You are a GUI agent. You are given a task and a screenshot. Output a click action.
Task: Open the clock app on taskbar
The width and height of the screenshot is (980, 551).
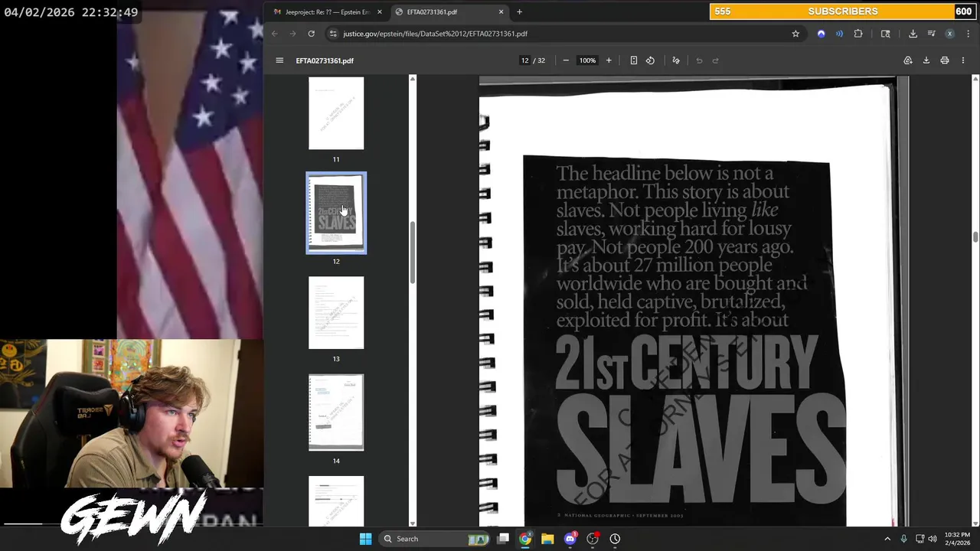pyautogui.click(x=615, y=539)
